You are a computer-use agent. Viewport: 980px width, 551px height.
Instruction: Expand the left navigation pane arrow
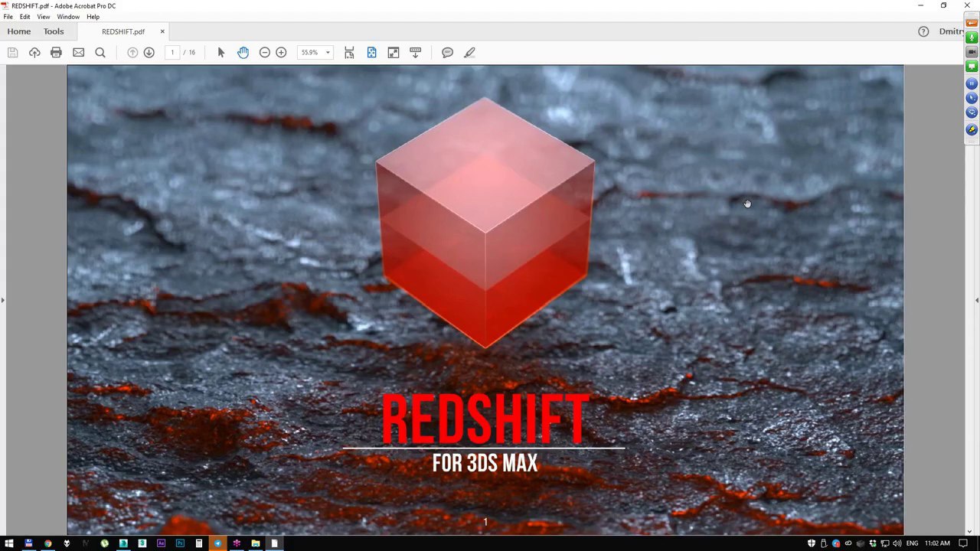(x=2, y=300)
